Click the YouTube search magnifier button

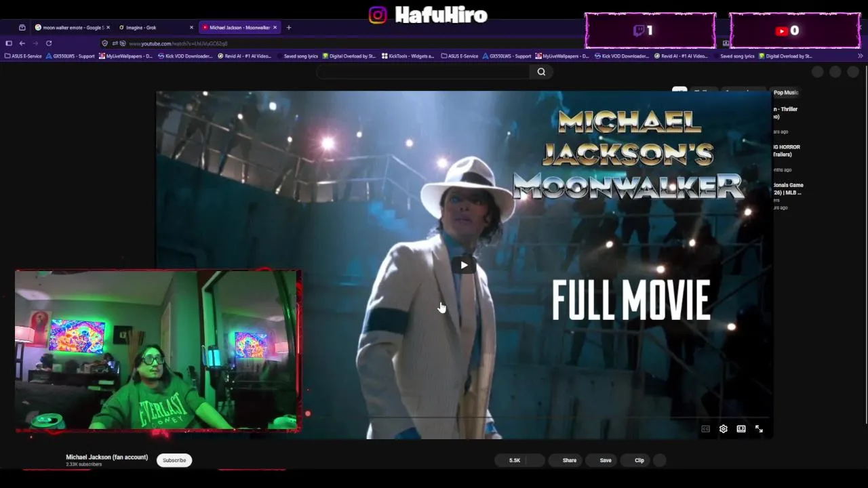click(541, 72)
